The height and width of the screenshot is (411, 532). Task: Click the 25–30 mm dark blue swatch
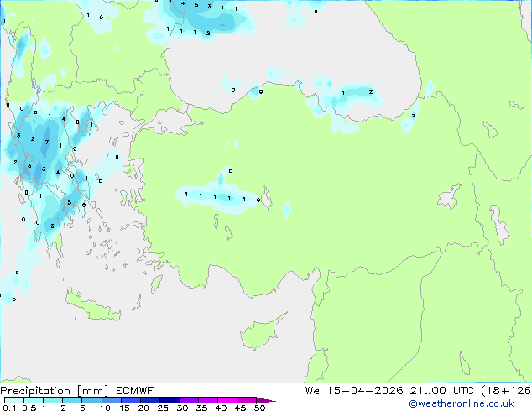pos(170,400)
